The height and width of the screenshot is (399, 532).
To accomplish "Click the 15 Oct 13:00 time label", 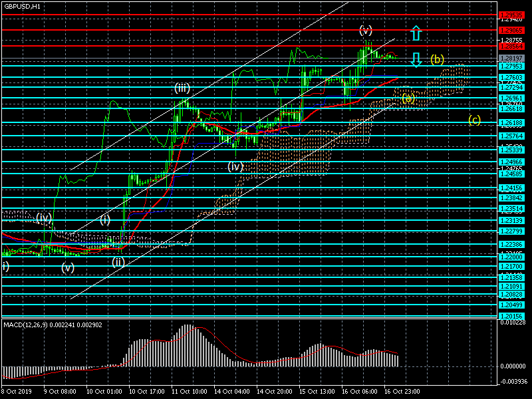I will [317, 391].
